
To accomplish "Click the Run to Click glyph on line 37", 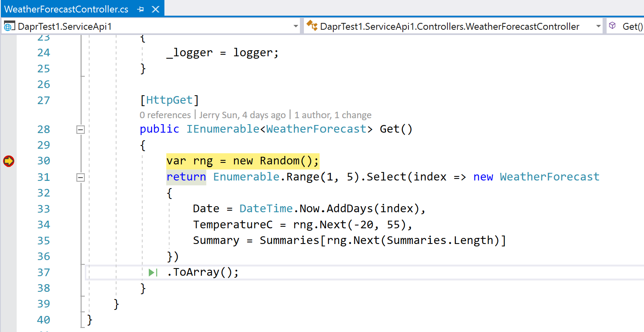I will pyautogui.click(x=153, y=273).
